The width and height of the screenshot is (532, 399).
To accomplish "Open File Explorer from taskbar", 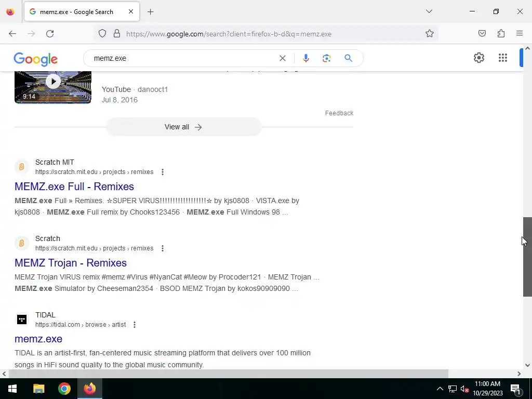I will (x=38, y=389).
